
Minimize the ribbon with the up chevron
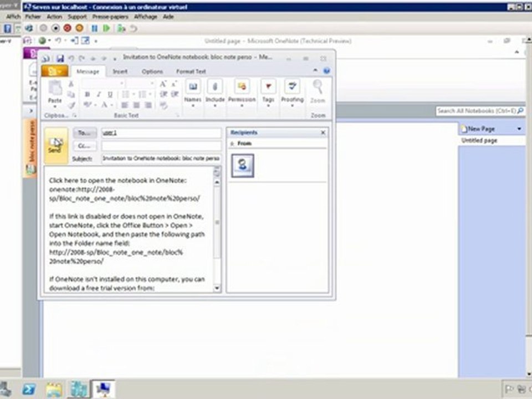(x=315, y=70)
